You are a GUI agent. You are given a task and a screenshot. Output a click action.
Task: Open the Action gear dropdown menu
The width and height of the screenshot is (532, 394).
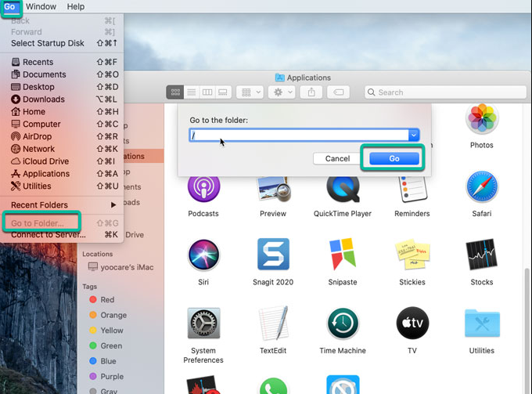[x=281, y=92]
